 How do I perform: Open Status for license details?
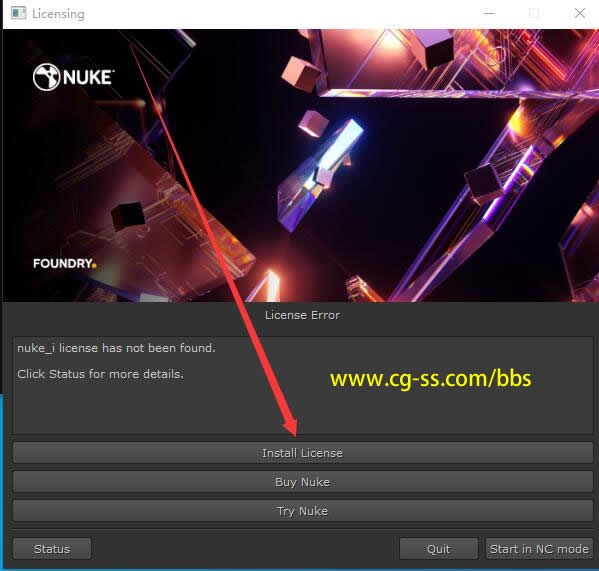[x=52, y=549]
